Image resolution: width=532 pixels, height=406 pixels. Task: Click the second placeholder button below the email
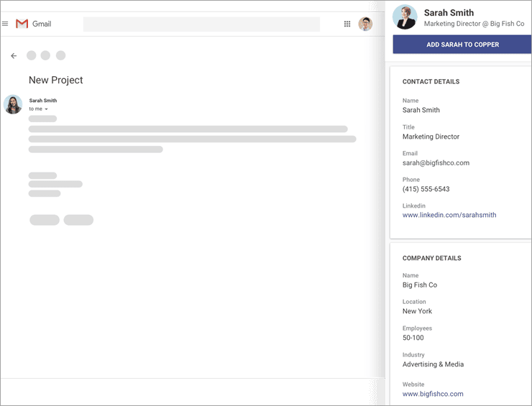click(78, 220)
